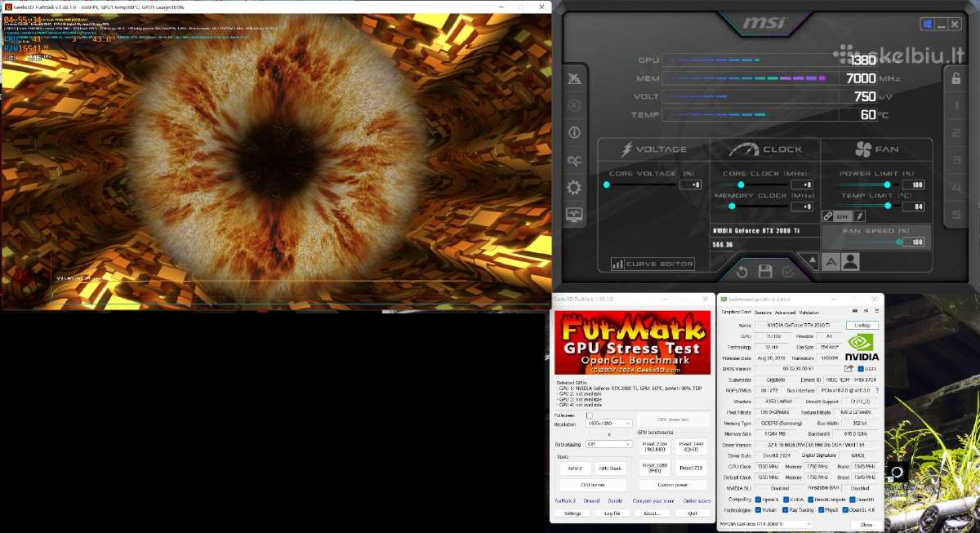Click the profile lock icon in Afterburner
This screenshot has width=980, height=533.
(x=956, y=78)
